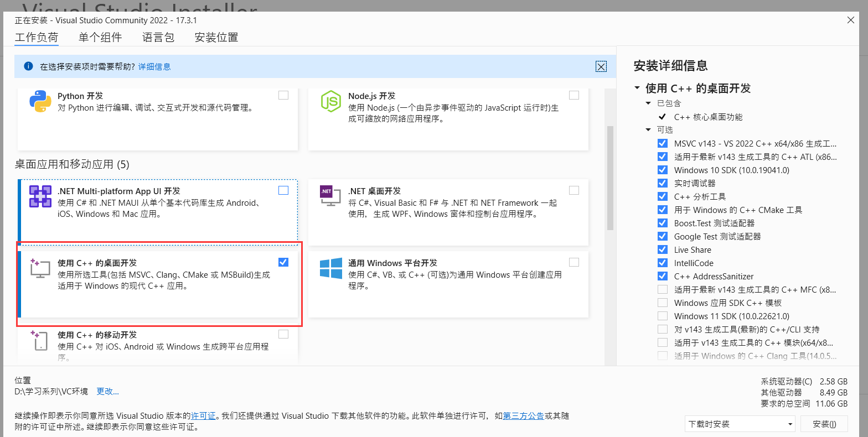Open the 详细信息 help link
The width and height of the screenshot is (868, 437).
[x=154, y=67]
